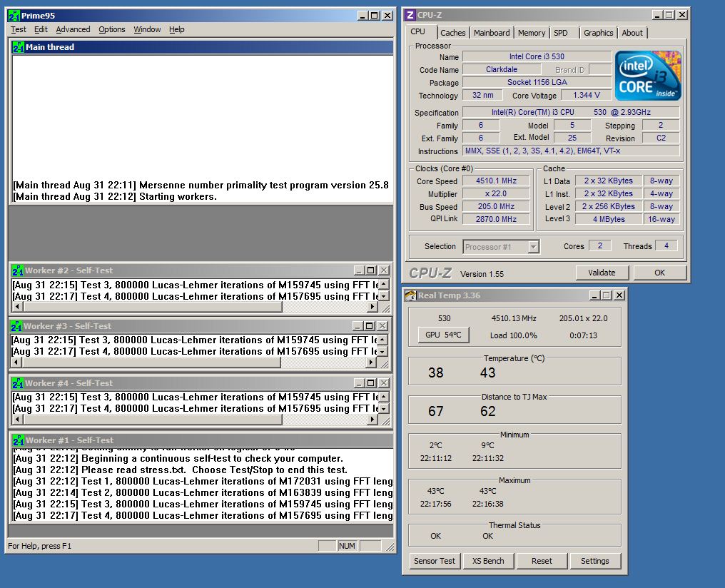Screen dimensions: 725x588
Task: Click the Main thread window icon
Action: 18,47
